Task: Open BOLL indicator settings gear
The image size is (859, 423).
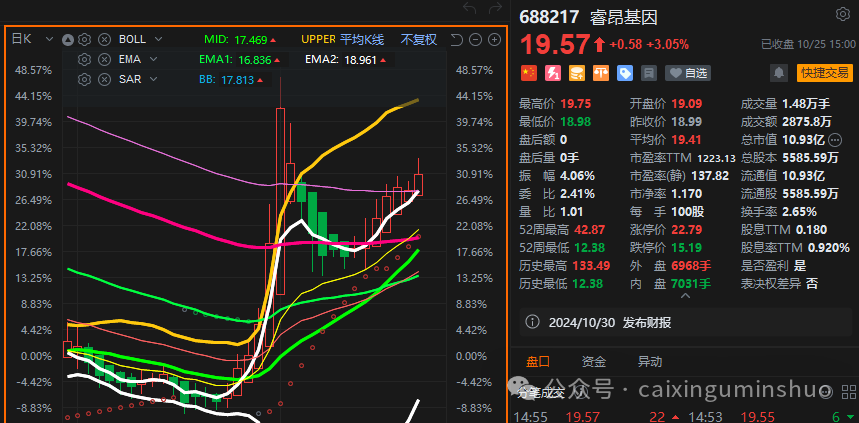Action: [x=84, y=39]
